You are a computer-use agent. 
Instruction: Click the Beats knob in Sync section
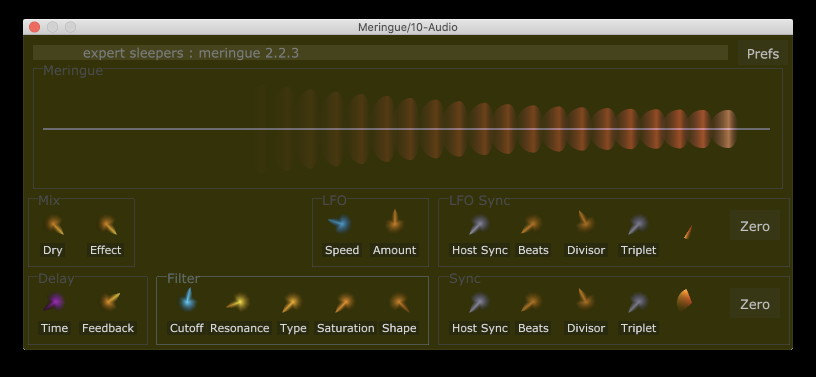pos(531,303)
